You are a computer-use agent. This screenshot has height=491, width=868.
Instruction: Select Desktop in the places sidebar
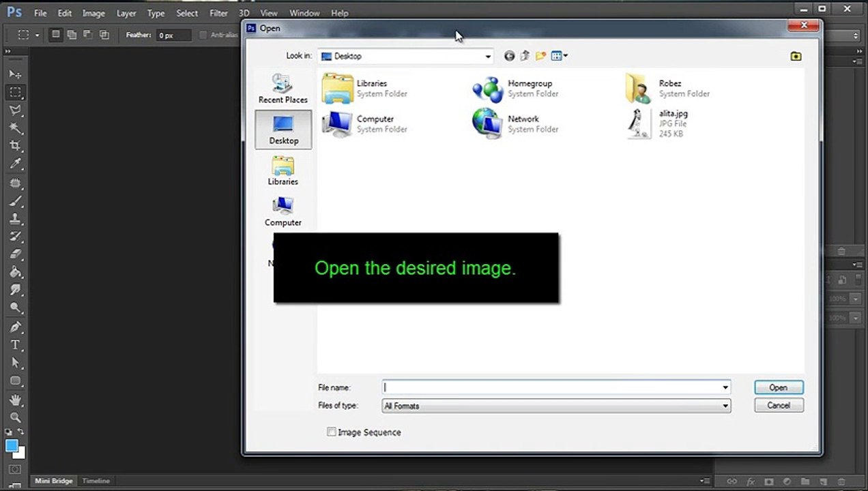[x=283, y=130]
